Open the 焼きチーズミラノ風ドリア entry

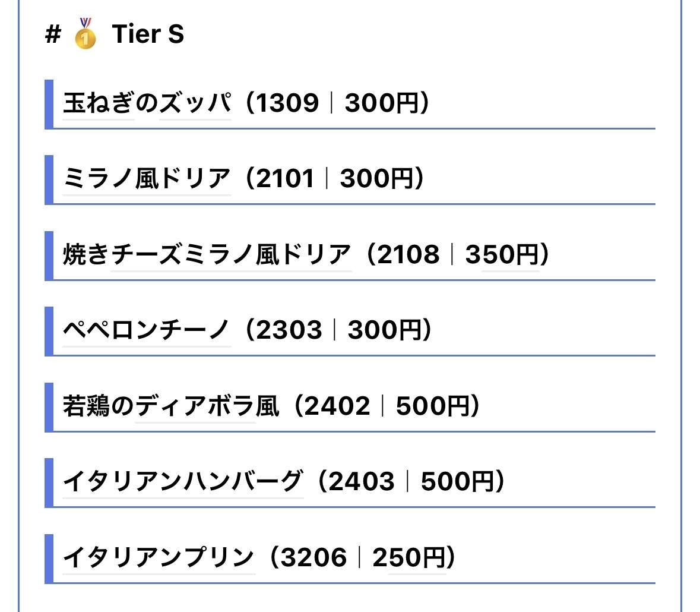207,255
